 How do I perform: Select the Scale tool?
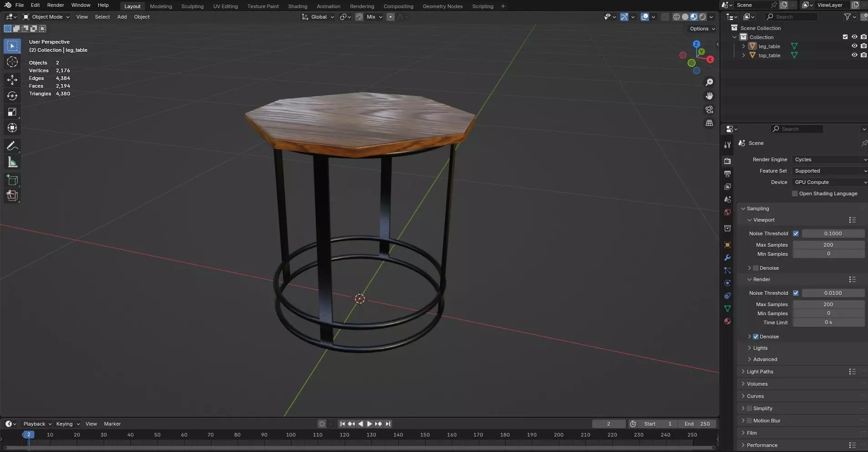tap(12, 112)
